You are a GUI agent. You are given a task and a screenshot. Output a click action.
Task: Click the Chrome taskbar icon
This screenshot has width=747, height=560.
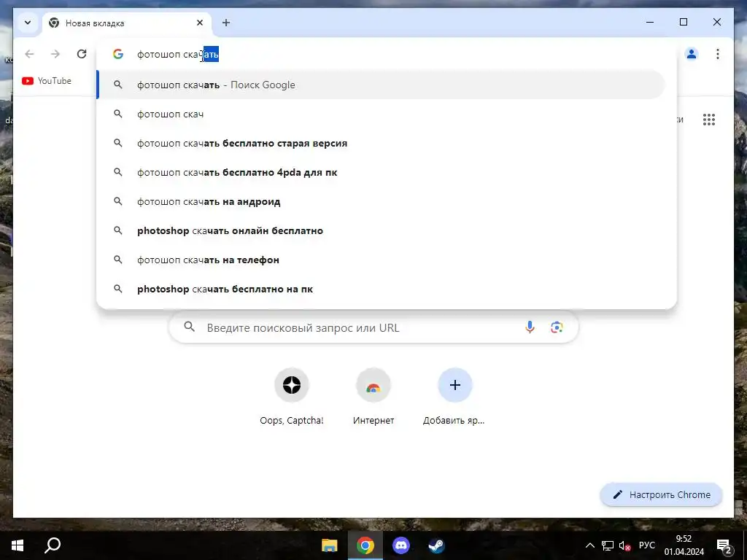pos(365,545)
